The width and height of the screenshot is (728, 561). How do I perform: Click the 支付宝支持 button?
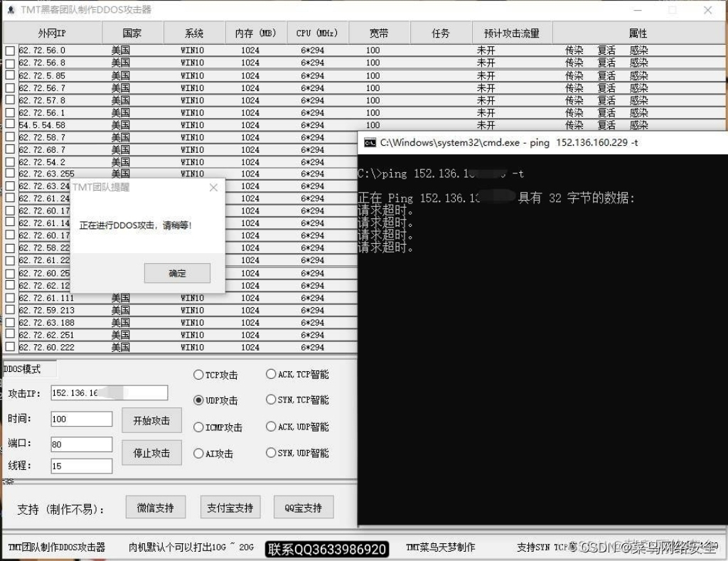click(x=229, y=506)
